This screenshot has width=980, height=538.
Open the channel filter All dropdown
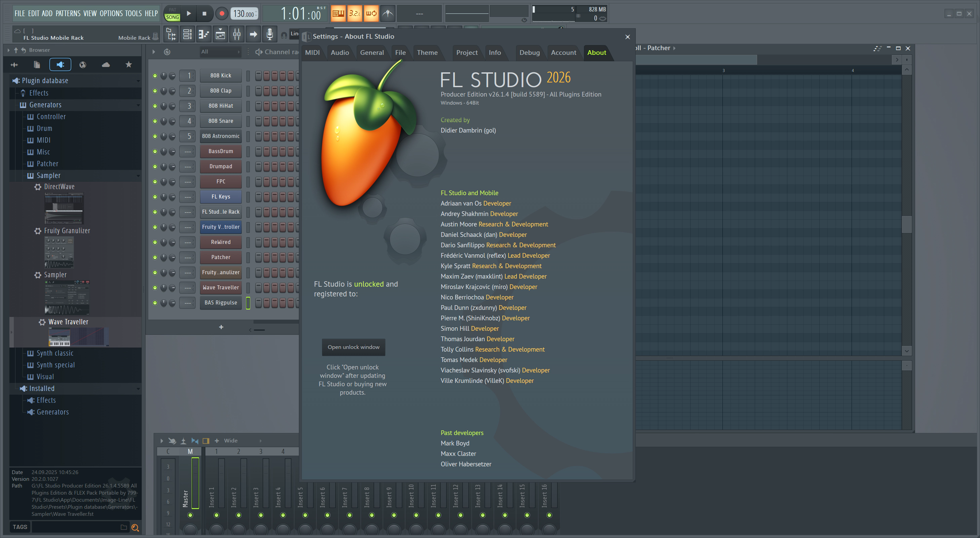click(x=221, y=52)
